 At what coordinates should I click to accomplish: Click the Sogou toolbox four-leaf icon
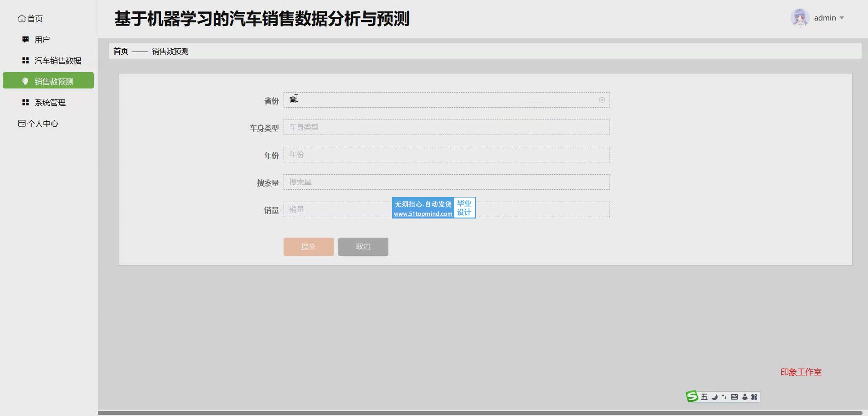(754, 397)
